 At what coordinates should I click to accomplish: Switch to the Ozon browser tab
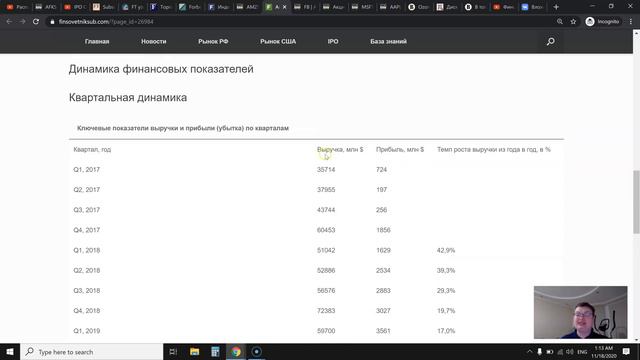(x=418, y=7)
